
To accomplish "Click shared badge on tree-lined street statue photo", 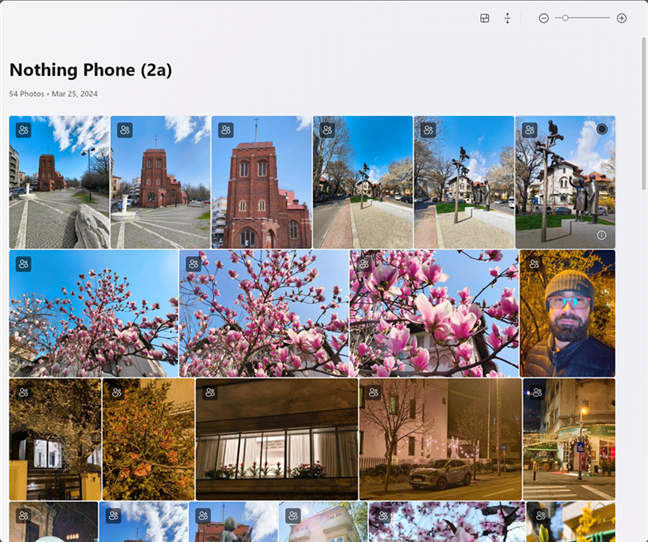I will coord(327,130).
